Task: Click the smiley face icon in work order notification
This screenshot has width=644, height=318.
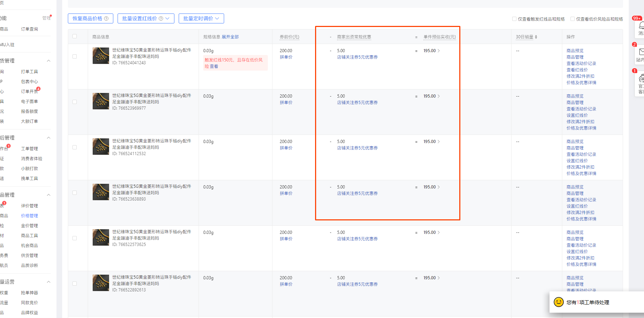Action: (558, 302)
